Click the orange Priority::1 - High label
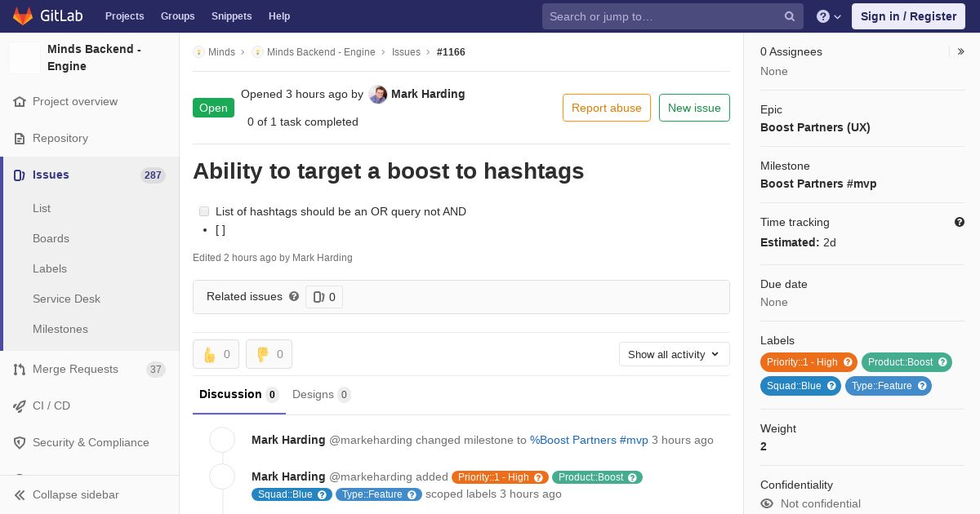 (803, 362)
